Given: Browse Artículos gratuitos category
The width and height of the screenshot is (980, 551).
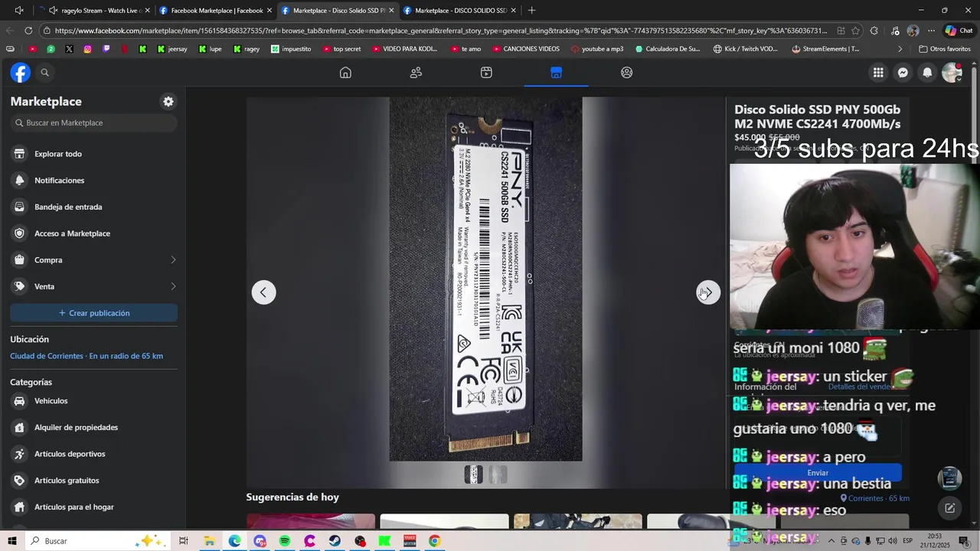Looking at the screenshot, I should tap(93, 481).
